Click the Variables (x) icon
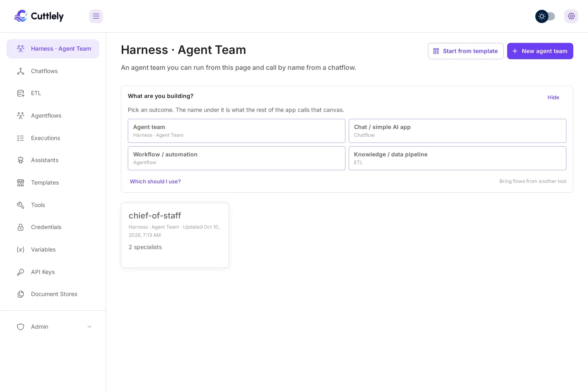The height and width of the screenshot is (392, 588). [x=20, y=249]
